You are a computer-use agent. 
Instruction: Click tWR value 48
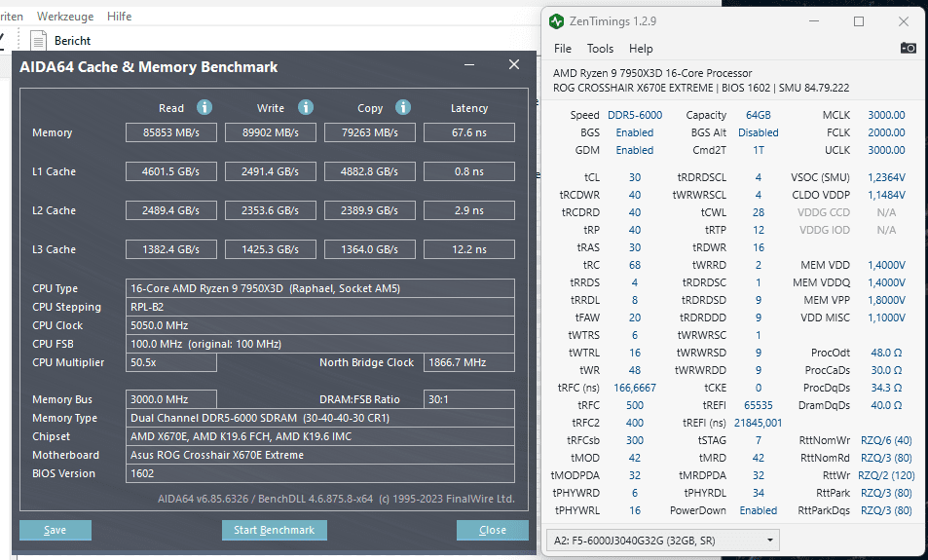click(635, 370)
